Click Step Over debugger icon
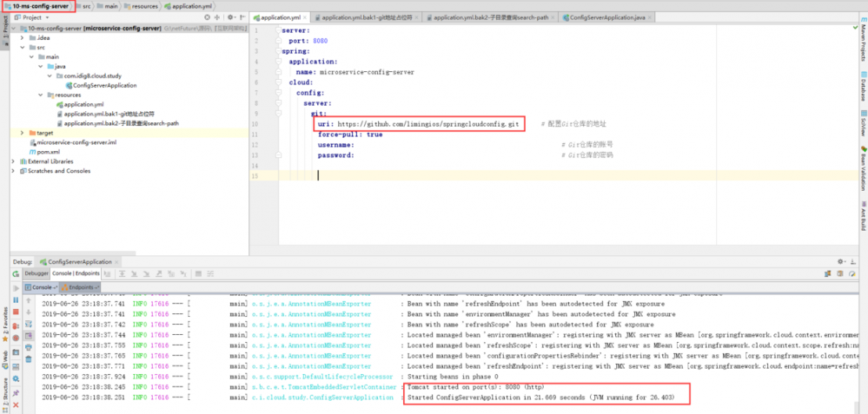This screenshot has height=414, width=868. tap(122, 273)
